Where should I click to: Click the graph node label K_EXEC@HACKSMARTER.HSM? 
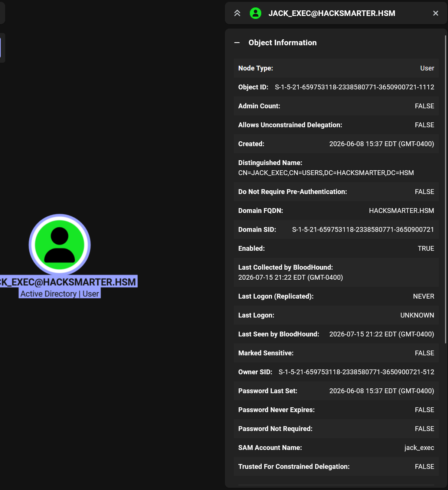tap(69, 282)
